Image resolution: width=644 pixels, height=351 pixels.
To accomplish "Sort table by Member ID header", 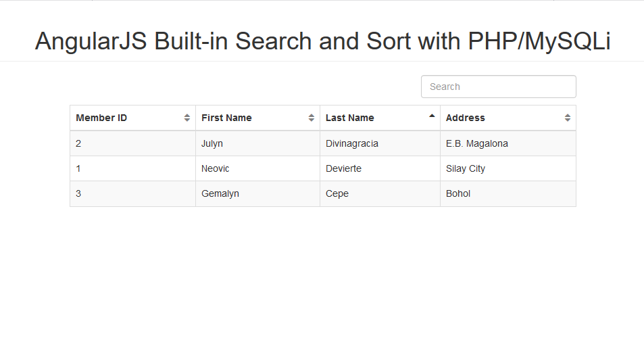I will click(132, 118).
